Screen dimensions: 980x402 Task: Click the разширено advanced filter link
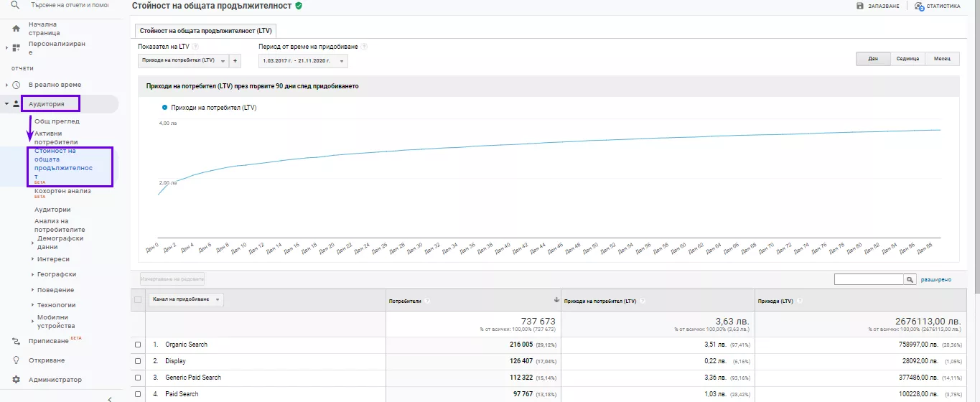click(x=936, y=280)
